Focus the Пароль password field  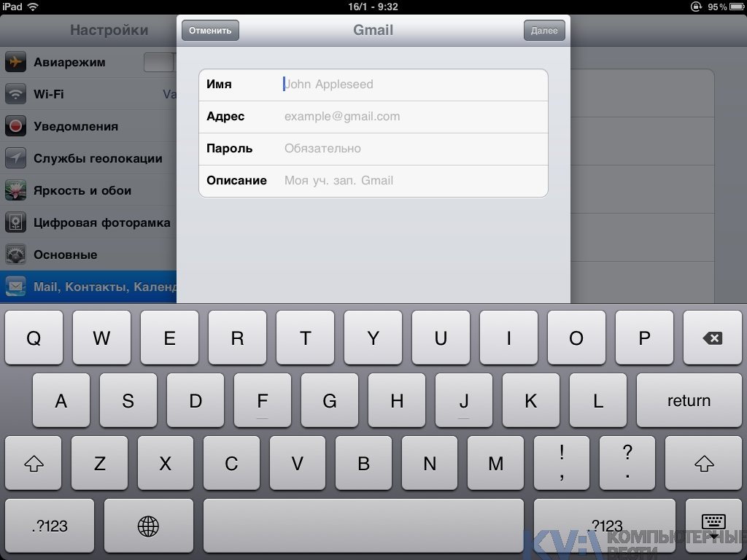coord(373,149)
